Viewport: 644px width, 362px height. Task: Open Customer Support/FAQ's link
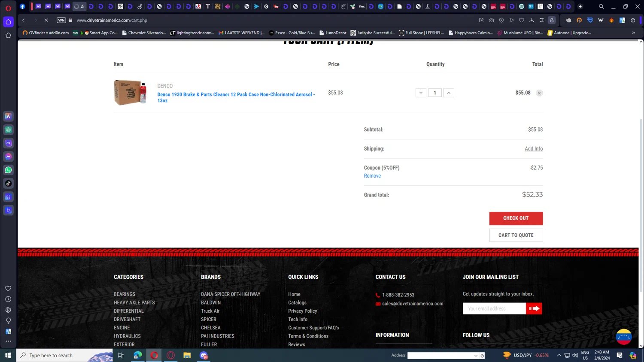tap(313, 328)
